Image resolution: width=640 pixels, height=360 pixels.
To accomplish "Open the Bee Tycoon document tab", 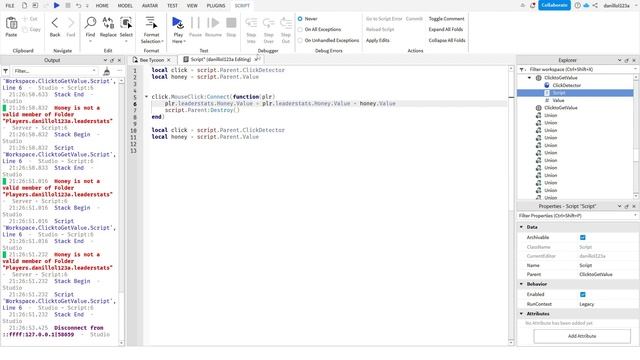I will 151,60.
